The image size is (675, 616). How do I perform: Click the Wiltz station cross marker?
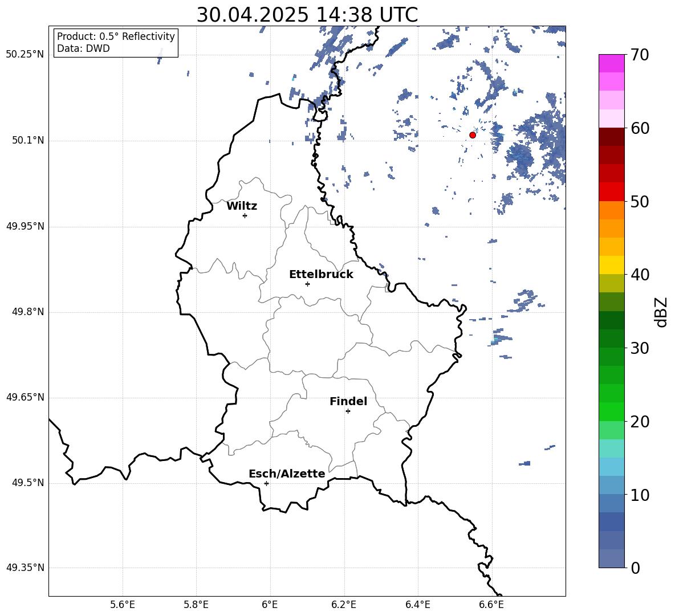tap(245, 215)
